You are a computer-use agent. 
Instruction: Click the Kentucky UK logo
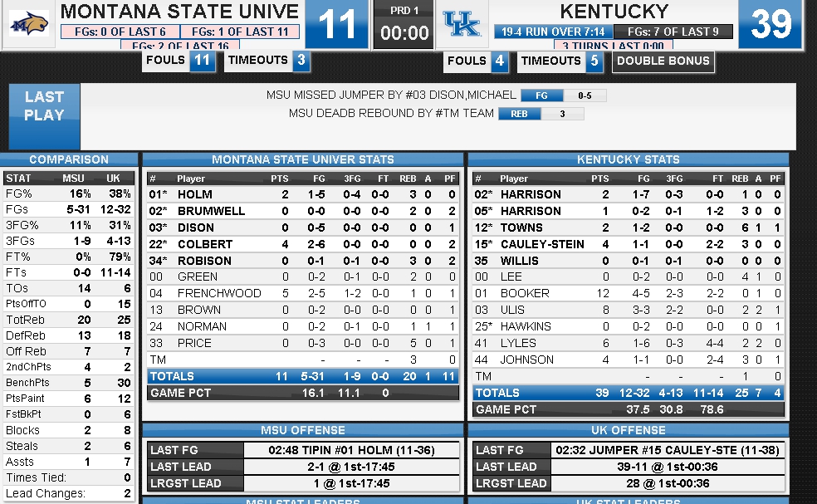click(462, 25)
